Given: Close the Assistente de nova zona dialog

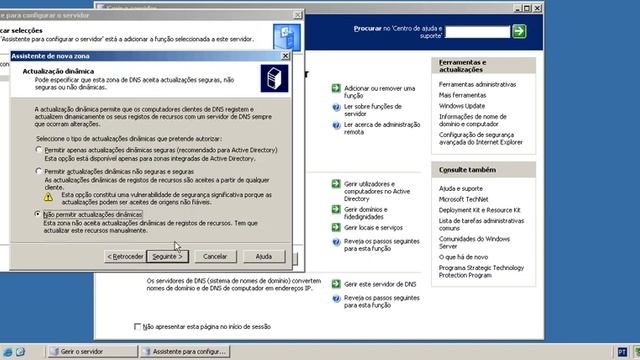Looking at the screenshot, I should [285, 56].
